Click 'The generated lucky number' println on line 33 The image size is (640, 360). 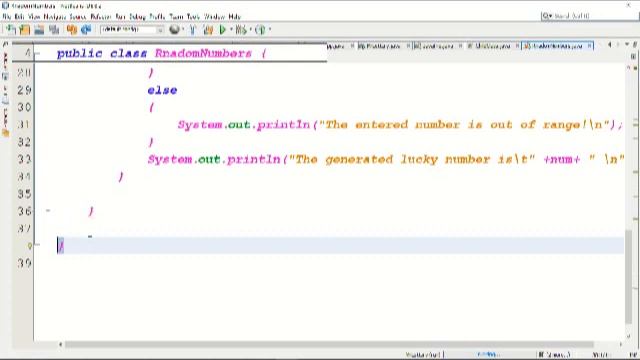(x=386, y=159)
